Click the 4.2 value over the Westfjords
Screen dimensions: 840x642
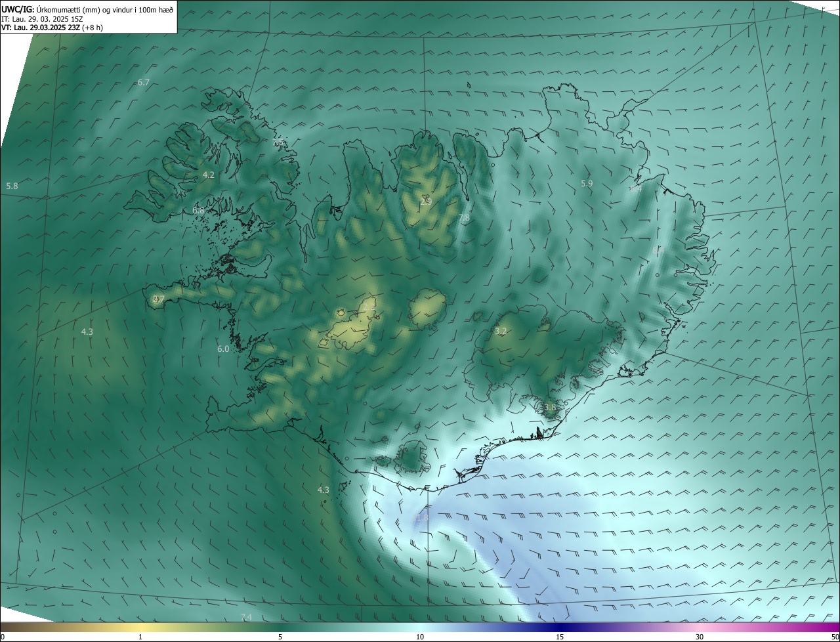click(209, 175)
